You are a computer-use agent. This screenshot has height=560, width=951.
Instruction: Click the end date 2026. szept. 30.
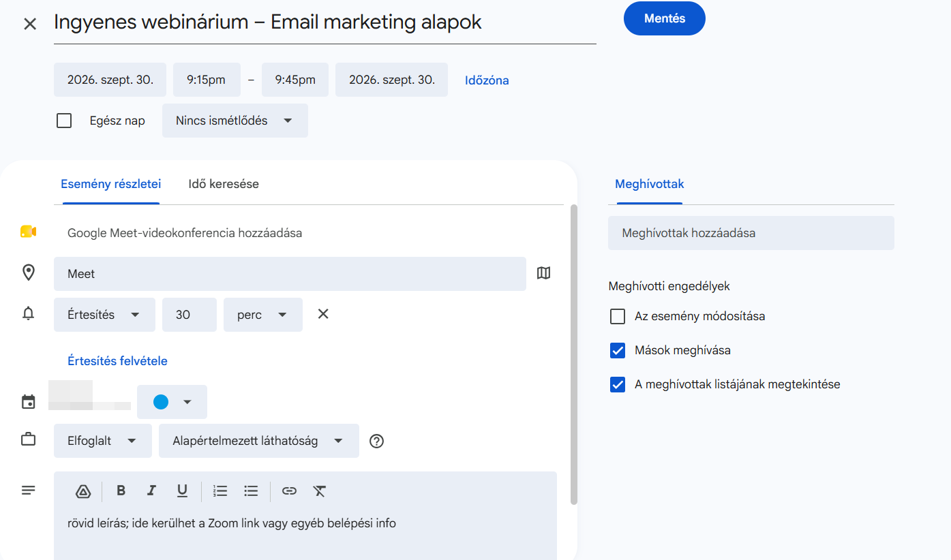392,80
